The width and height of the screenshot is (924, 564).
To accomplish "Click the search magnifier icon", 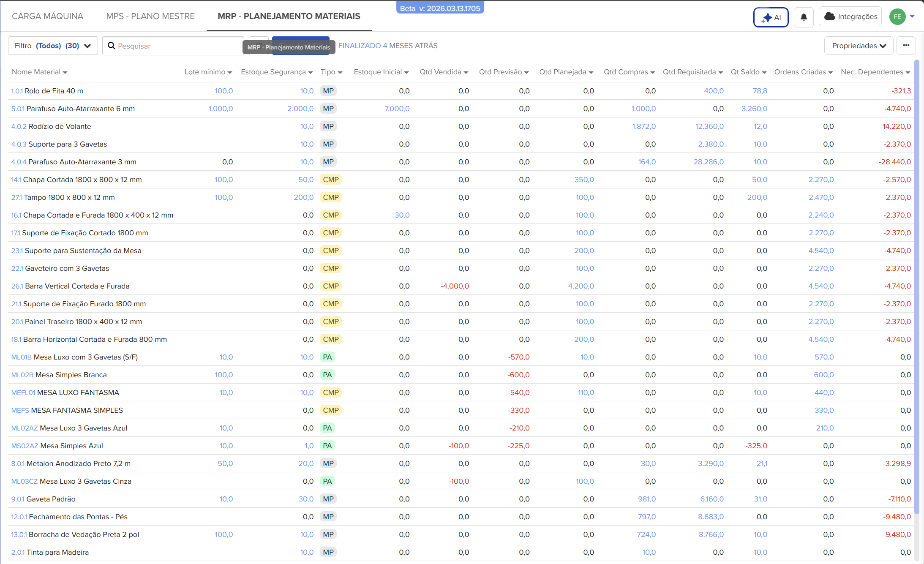I will [x=112, y=46].
